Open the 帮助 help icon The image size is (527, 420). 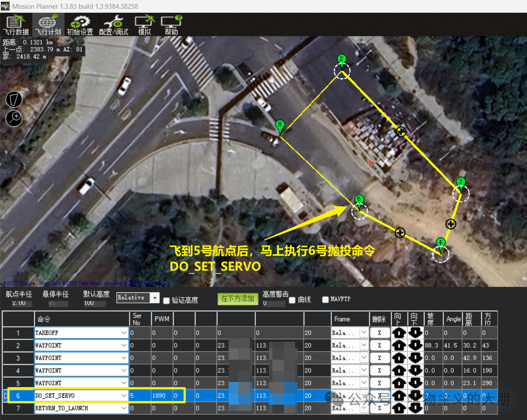tap(171, 25)
